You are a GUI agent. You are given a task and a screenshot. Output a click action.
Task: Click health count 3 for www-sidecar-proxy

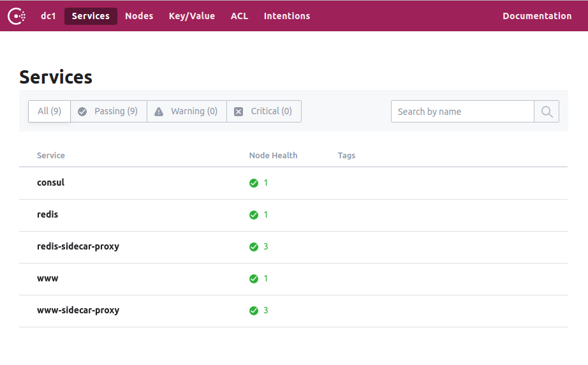click(x=266, y=310)
